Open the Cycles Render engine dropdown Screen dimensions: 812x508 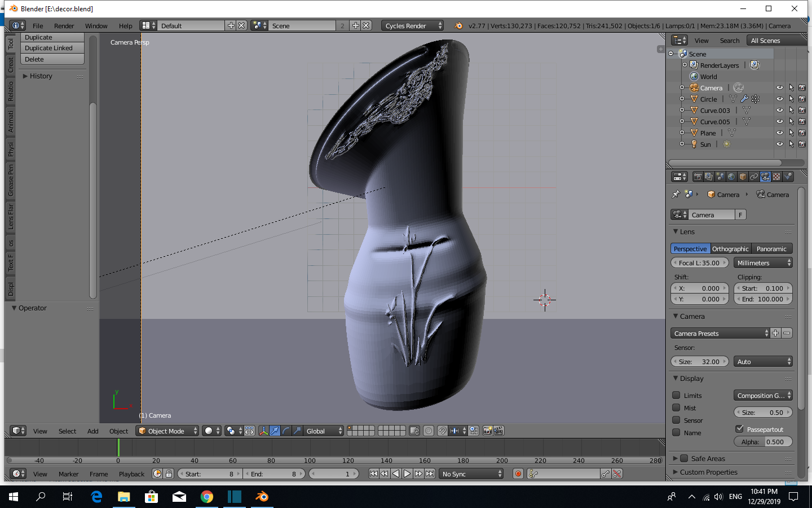(x=412, y=25)
